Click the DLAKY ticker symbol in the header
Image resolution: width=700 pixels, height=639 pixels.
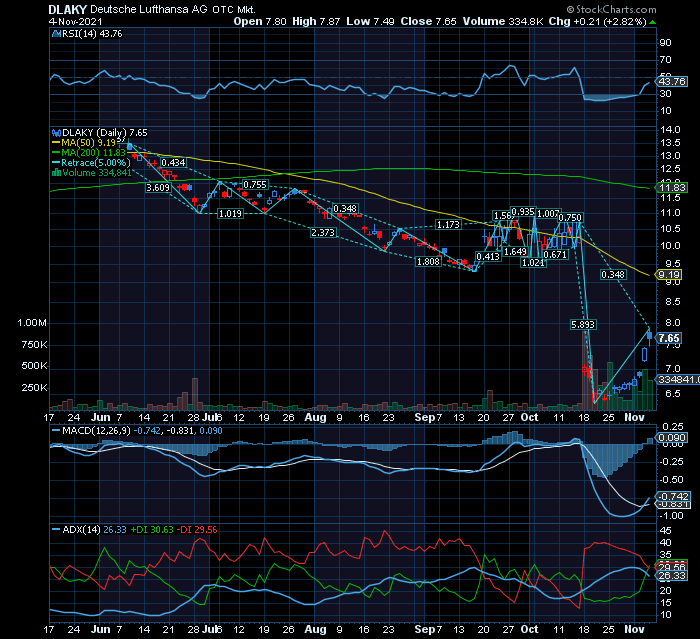click(67, 9)
